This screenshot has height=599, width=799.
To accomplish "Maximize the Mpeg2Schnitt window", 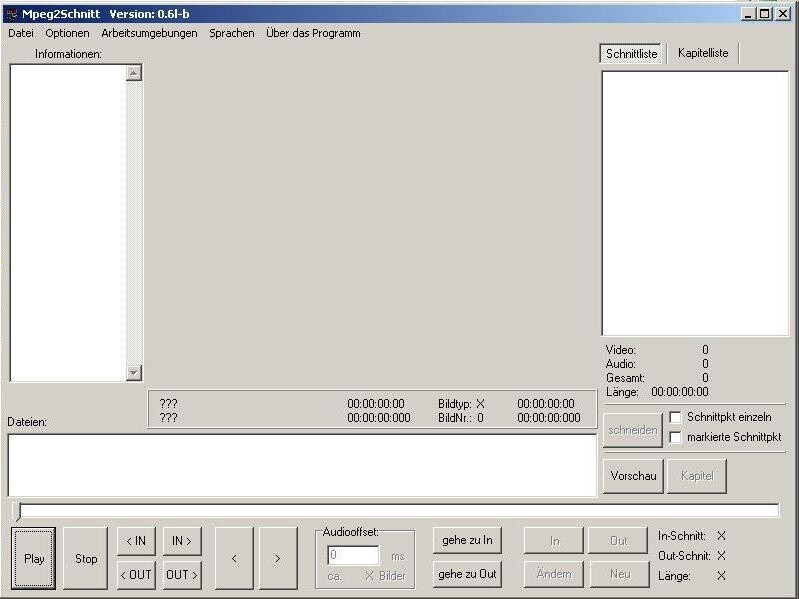I will (764, 14).
